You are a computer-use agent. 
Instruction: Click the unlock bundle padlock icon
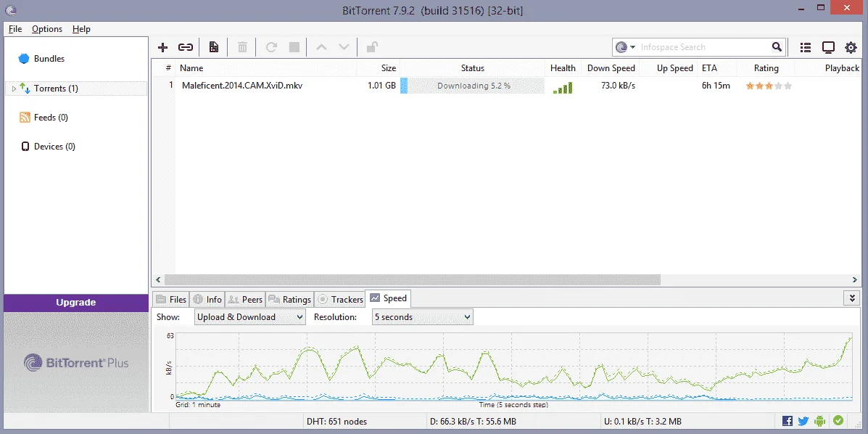tap(372, 47)
